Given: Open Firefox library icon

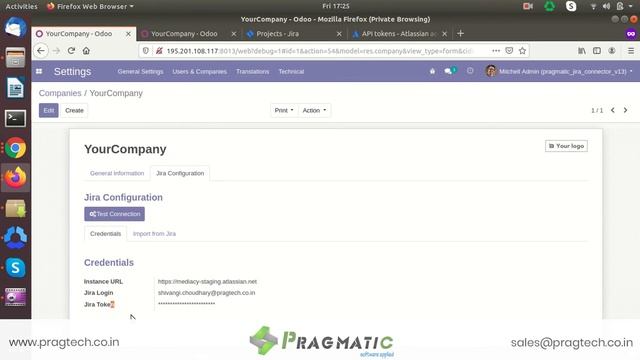Looking at the screenshot, I should click(x=582, y=51).
